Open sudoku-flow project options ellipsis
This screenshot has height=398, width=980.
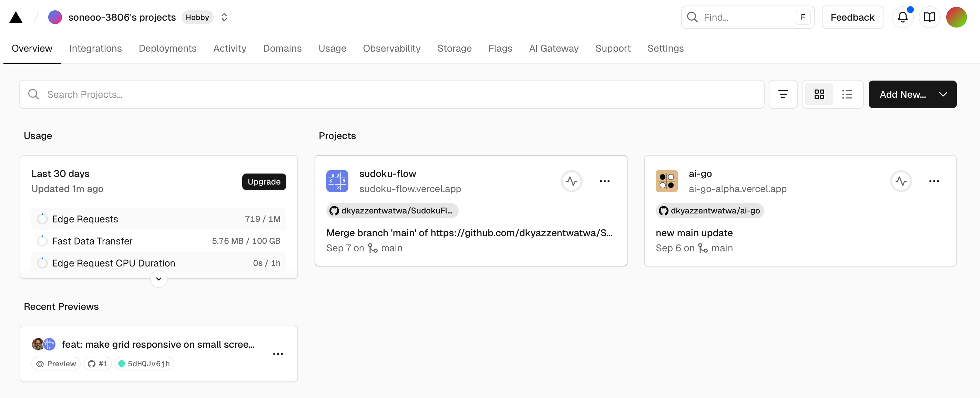coord(604,181)
